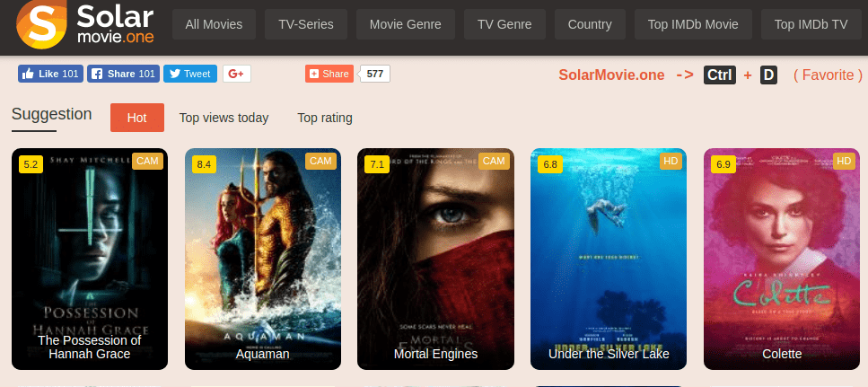Click the SolarMovie orange S logo
This screenshot has height=387, width=868.
(41, 24)
